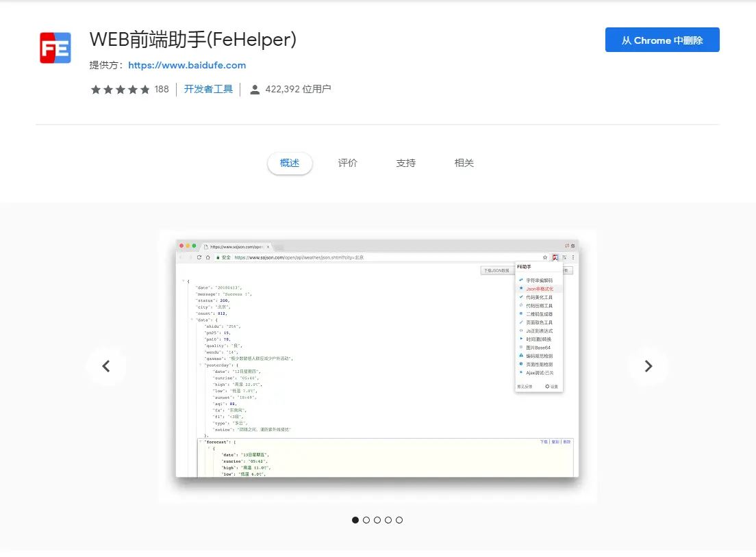Click 二维码生成器 in the screenshot menu

click(539, 314)
